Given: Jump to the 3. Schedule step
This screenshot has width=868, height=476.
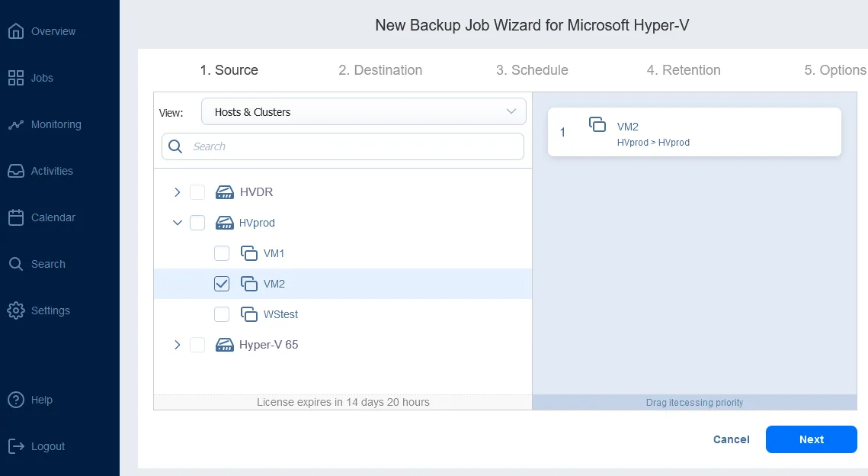Looking at the screenshot, I should pos(532,70).
